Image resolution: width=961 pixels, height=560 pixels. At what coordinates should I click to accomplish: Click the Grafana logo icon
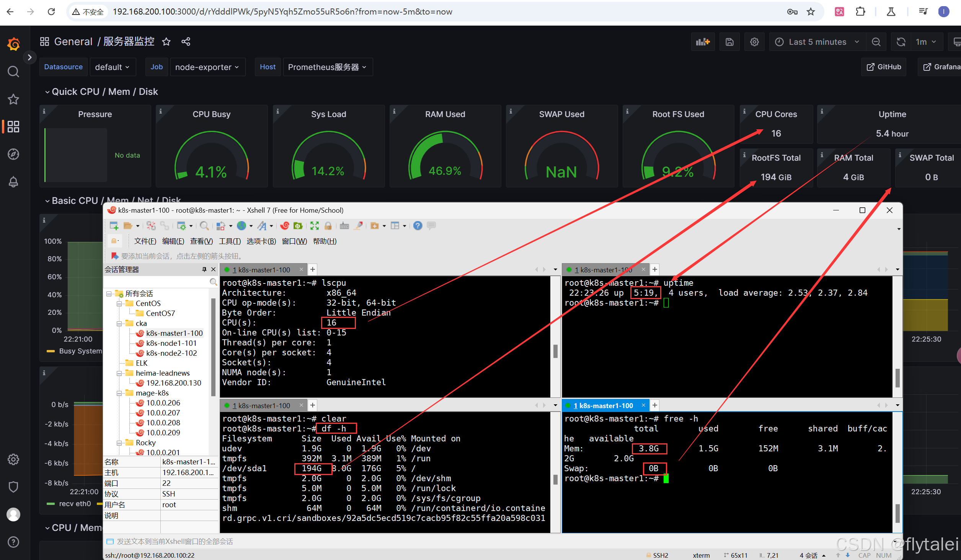point(14,44)
